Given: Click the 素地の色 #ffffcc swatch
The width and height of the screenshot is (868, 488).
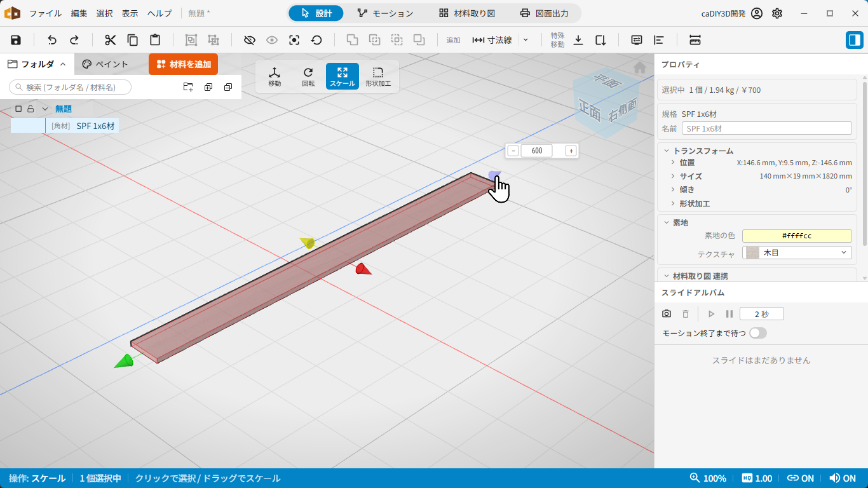Looking at the screenshot, I should (x=797, y=236).
